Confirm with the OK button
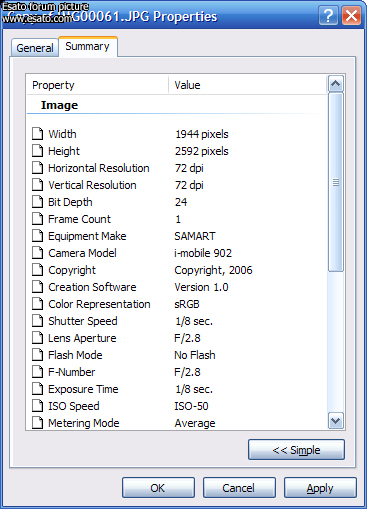The image size is (367, 509). (158, 488)
